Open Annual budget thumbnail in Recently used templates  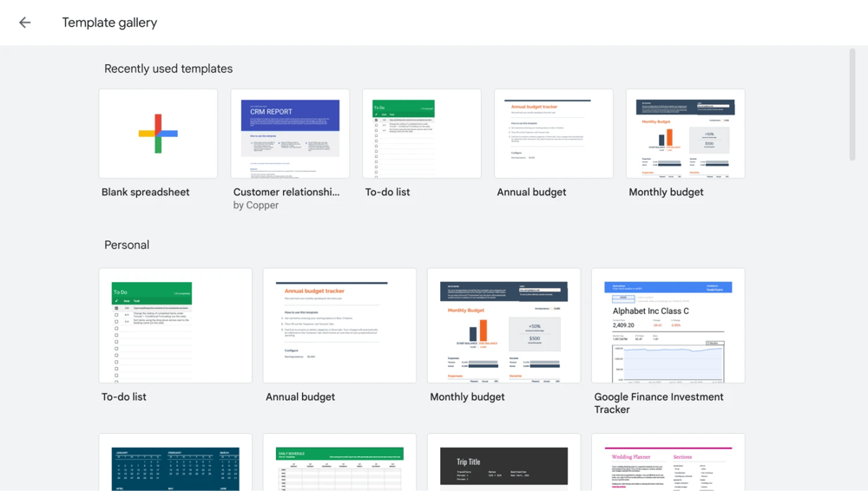tap(554, 134)
